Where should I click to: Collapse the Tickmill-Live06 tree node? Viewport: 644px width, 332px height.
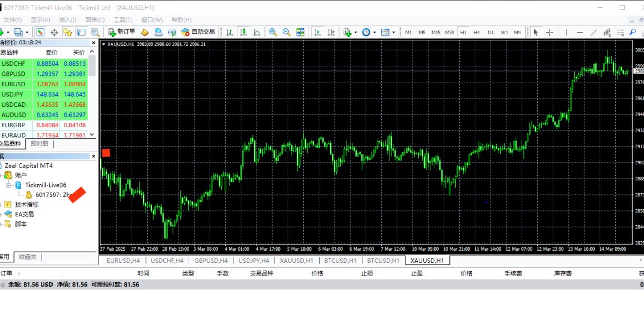pos(9,185)
